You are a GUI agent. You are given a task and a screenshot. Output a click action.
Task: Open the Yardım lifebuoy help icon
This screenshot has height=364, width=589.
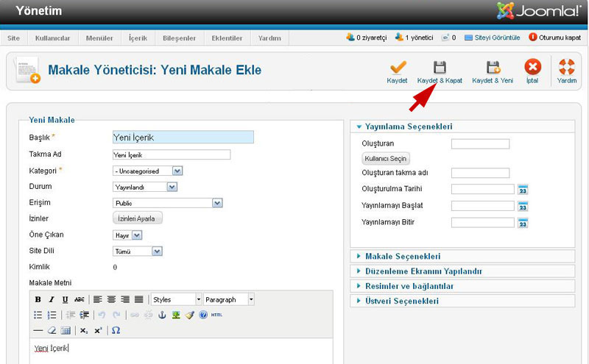click(x=566, y=67)
